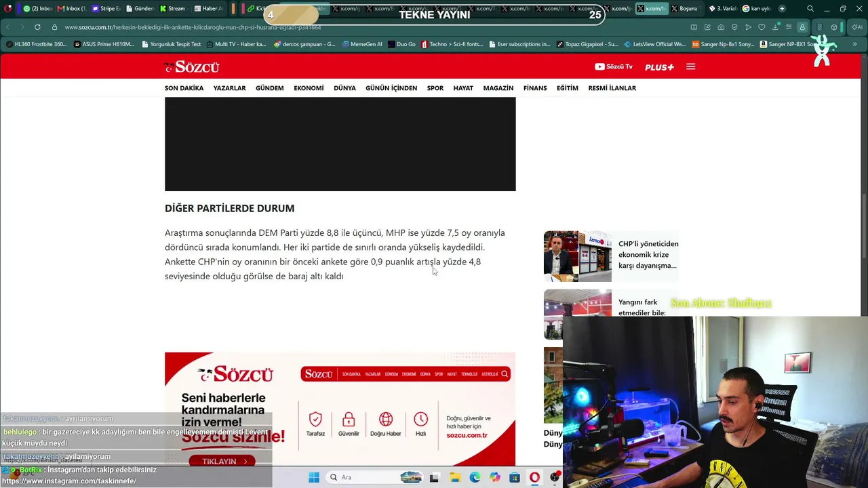868x488 pixels.
Task: Click the Opera browser icon in the taskbar
Action: coord(535,477)
